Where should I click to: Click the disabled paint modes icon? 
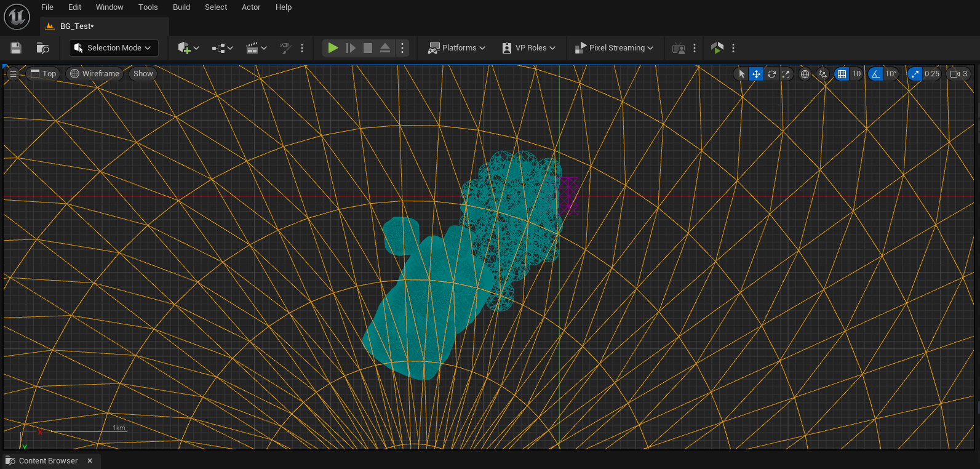(285, 48)
